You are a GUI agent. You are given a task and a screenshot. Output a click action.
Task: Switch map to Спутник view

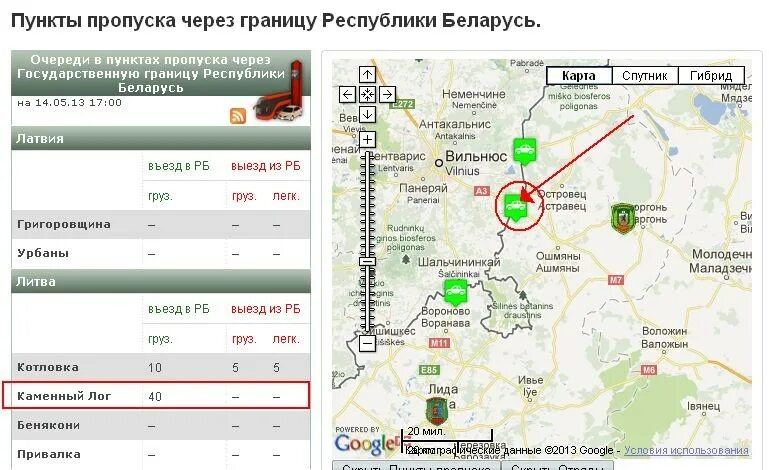pyautogui.click(x=645, y=76)
